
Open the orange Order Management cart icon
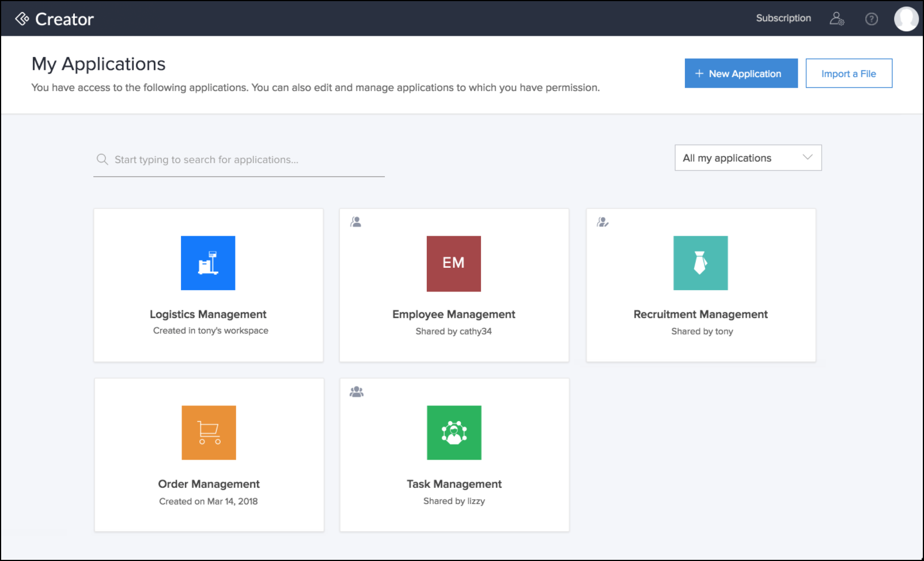(x=209, y=433)
